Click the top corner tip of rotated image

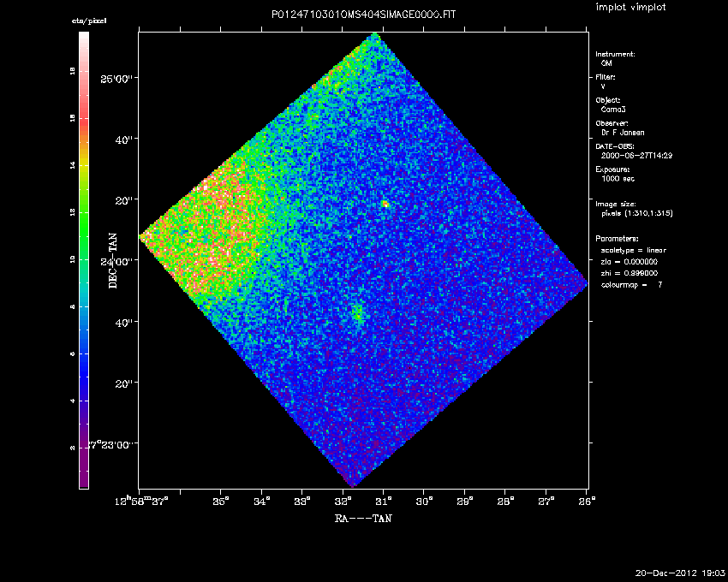(x=373, y=35)
